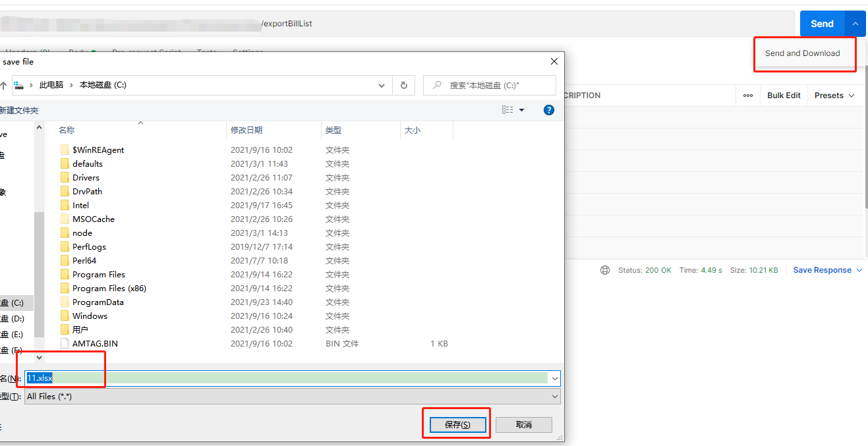Click the 保存 save button
Viewport: 868px width, 446px height.
tap(456, 424)
